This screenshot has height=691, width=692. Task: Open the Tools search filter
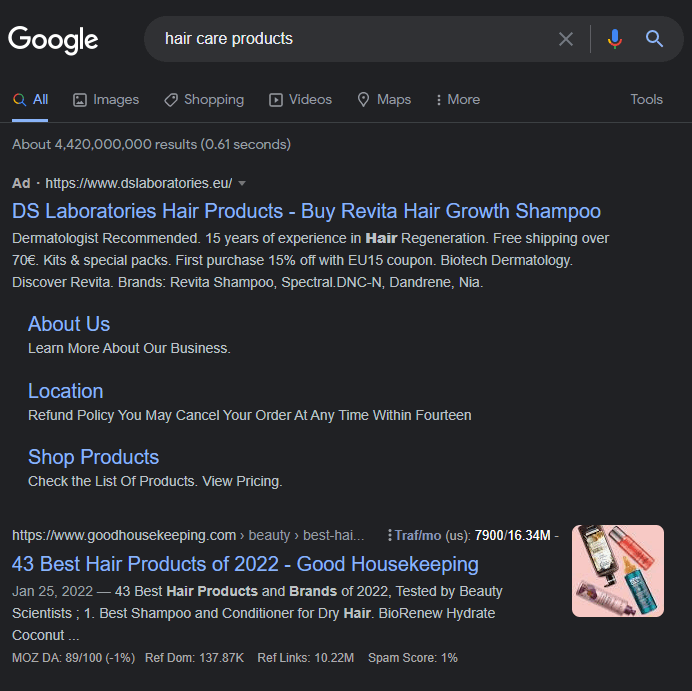[x=646, y=100]
